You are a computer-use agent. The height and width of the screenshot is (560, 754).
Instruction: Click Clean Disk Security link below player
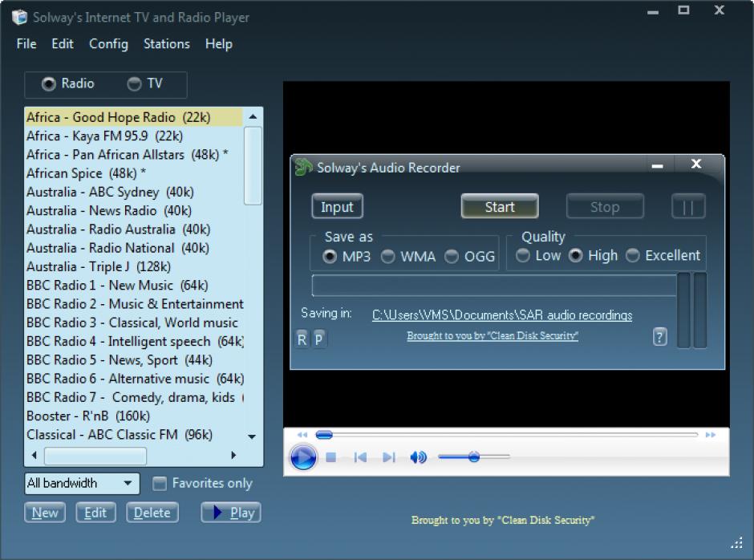coord(502,520)
